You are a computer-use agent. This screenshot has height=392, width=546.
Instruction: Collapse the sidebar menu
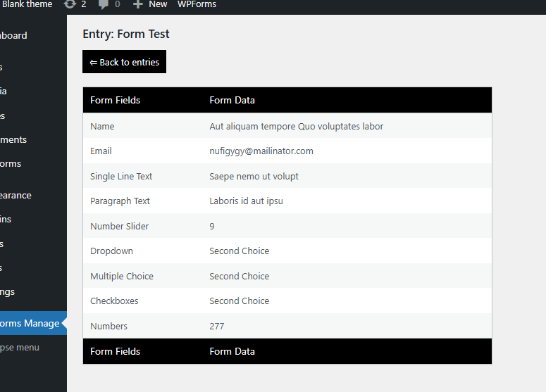[x=20, y=347]
